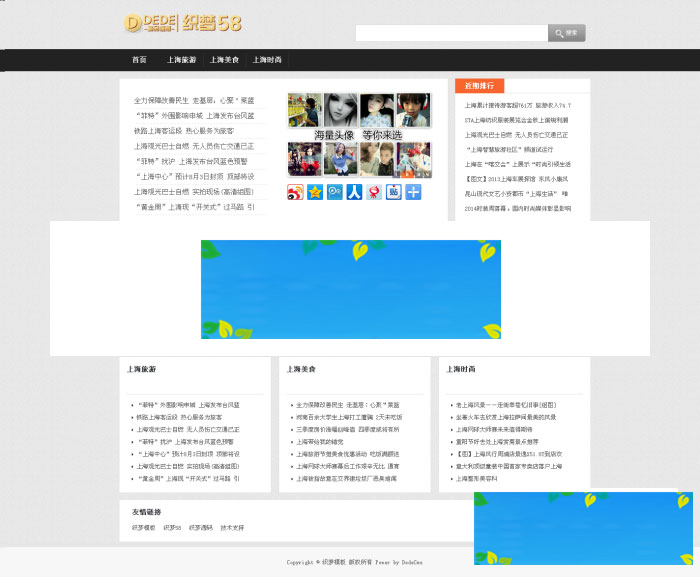Click the large blue banner with leaves
This screenshot has height=577, width=700.
click(350, 289)
